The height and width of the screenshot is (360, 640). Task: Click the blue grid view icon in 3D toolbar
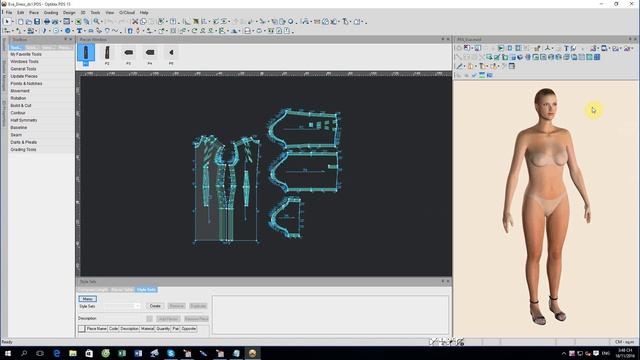point(597,57)
